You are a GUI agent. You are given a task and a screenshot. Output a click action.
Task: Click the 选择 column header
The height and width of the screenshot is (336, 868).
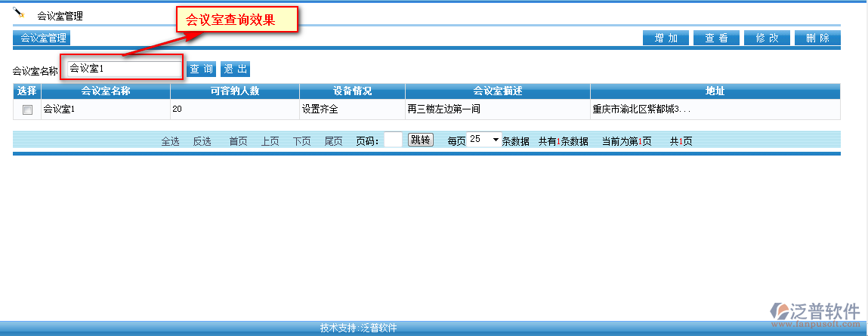point(27,91)
